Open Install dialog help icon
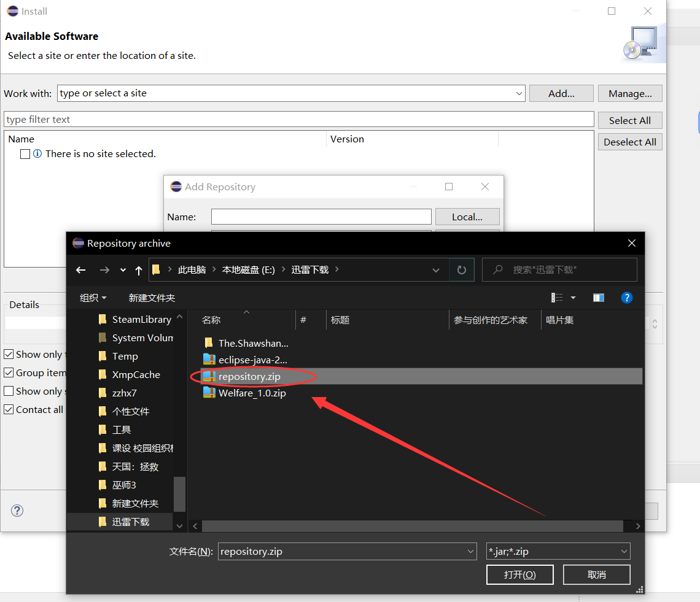This screenshot has width=700, height=602. (17, 511)
